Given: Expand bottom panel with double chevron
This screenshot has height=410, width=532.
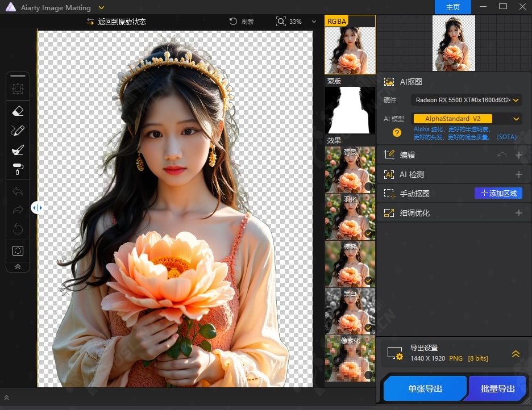Looking at the screenshot, I should click(6, 398).
